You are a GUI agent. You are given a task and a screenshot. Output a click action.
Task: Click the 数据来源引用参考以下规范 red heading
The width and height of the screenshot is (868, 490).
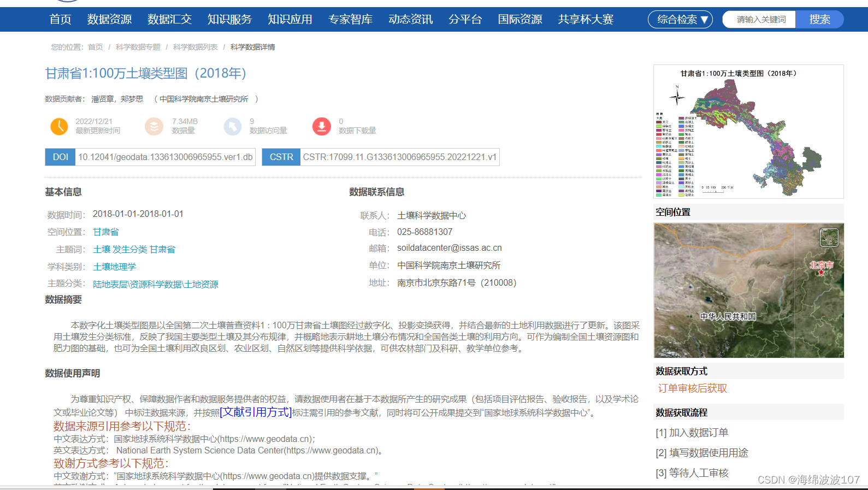[x=122, y=427]
